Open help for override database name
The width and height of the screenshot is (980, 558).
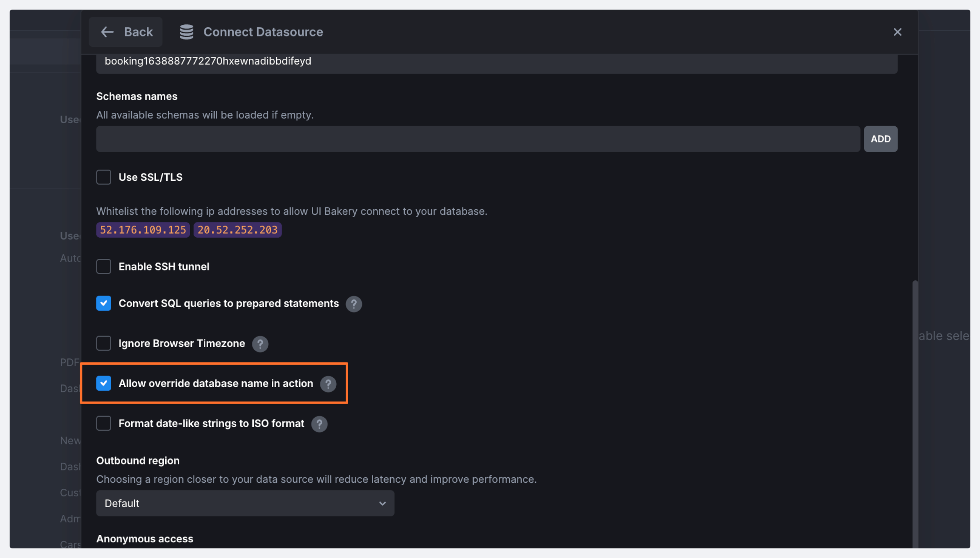(x=328, y=384)
